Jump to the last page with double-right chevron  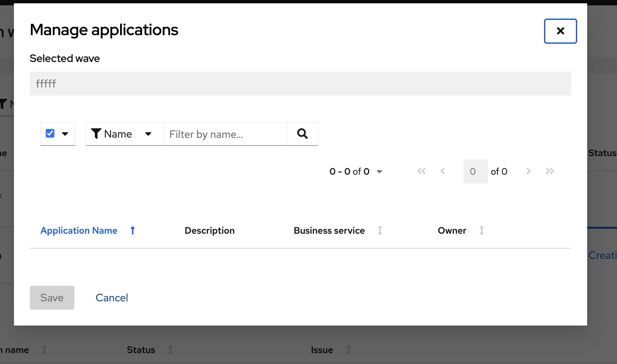coord(550,171)
